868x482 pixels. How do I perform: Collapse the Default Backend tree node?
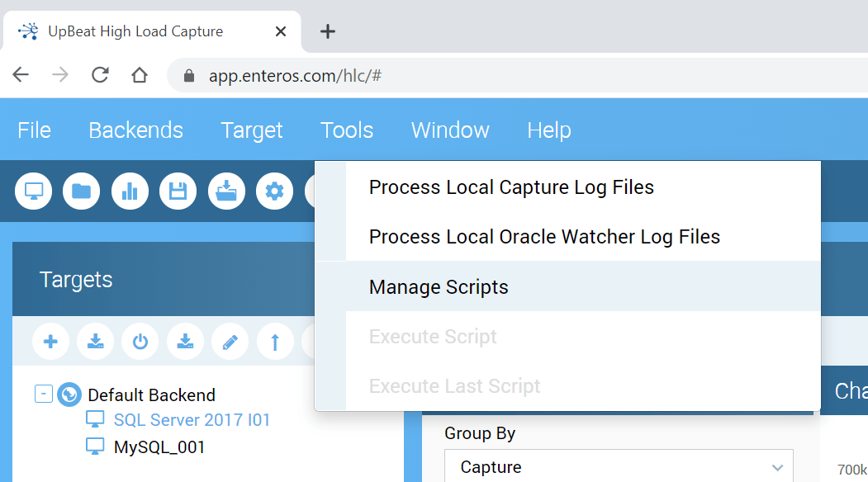coord(44,394)
